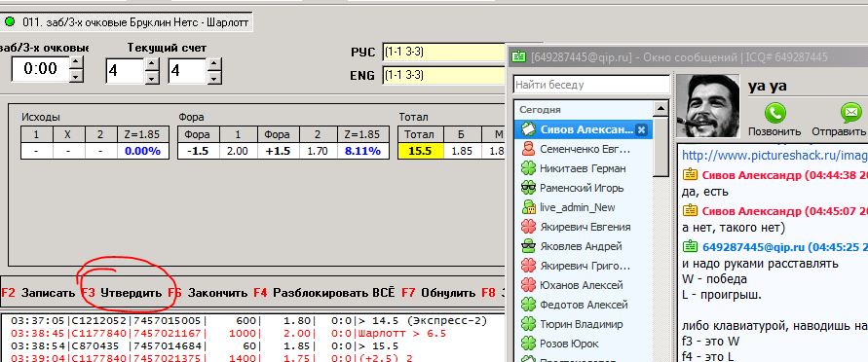Close the Сивов Алексан... conversation tab
The image size is (868, 362).
pos(641,129)
